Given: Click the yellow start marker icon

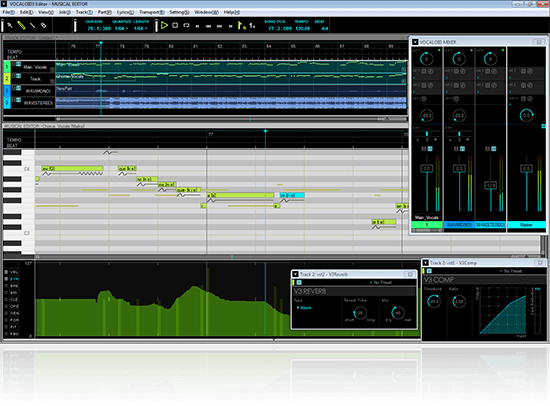Looking at the screenshot, I should tap(241, 26).
